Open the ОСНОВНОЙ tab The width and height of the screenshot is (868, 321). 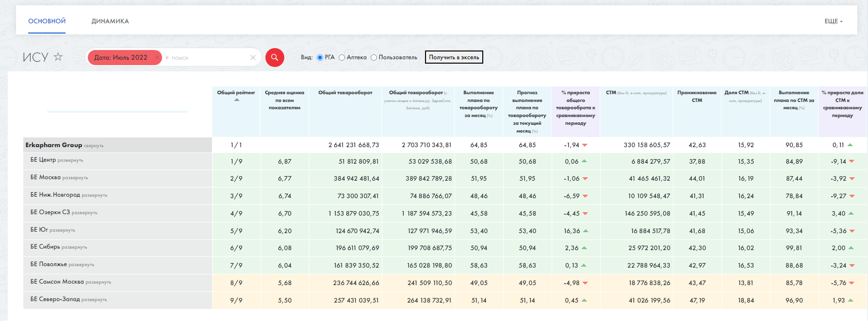[x=47, y=21]
